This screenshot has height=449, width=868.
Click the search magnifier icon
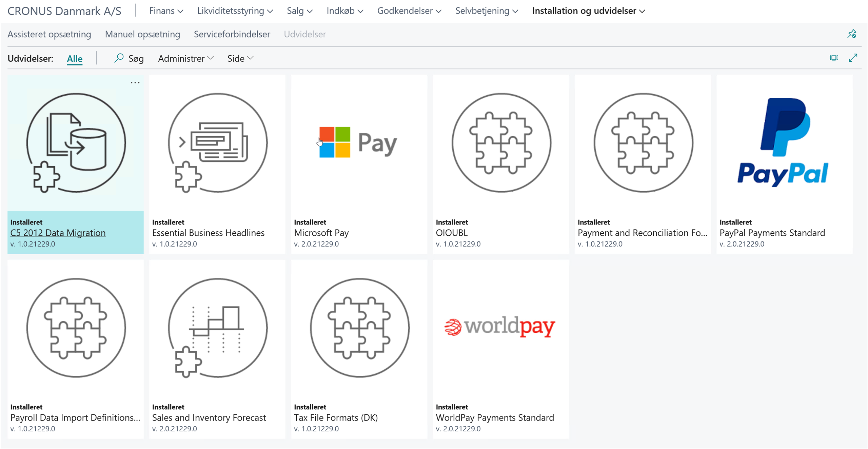coord(119,58)
